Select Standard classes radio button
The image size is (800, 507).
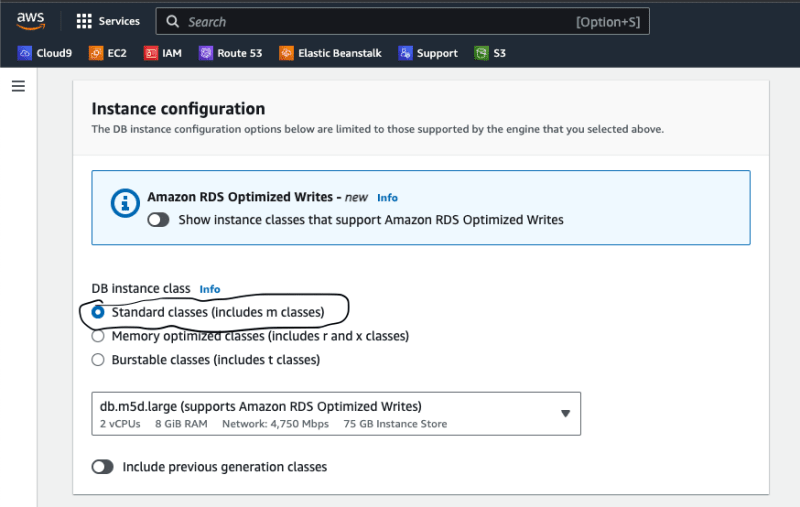coord(98,312)
